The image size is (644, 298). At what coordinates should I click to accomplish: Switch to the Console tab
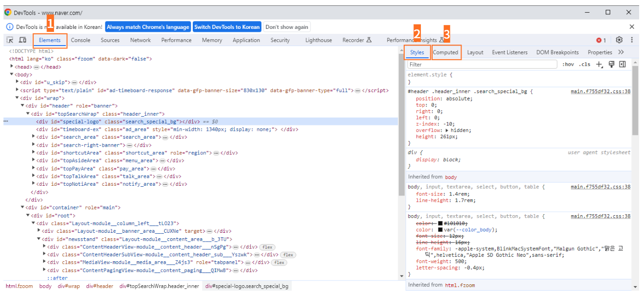click(x=80, y=40)
